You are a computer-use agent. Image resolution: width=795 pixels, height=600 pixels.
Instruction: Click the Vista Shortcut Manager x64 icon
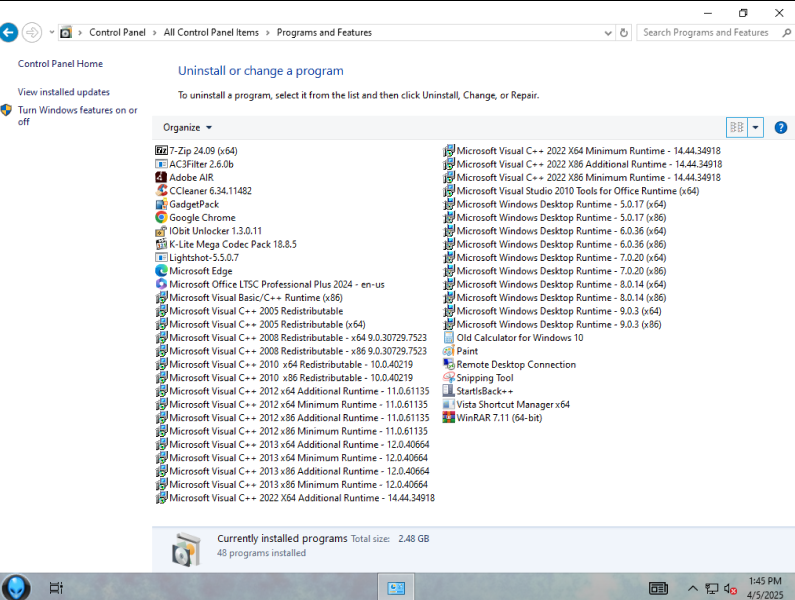(x=449, y=404)
